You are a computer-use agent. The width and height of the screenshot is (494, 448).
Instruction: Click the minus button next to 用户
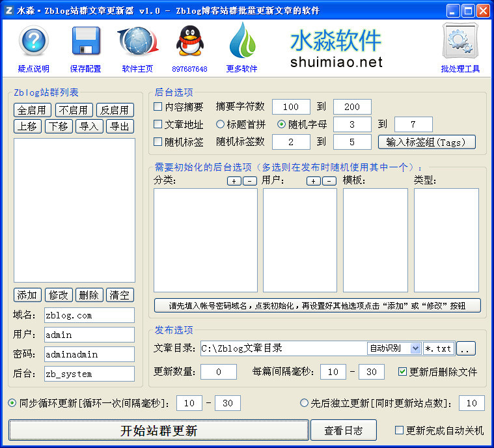(329, 181)
